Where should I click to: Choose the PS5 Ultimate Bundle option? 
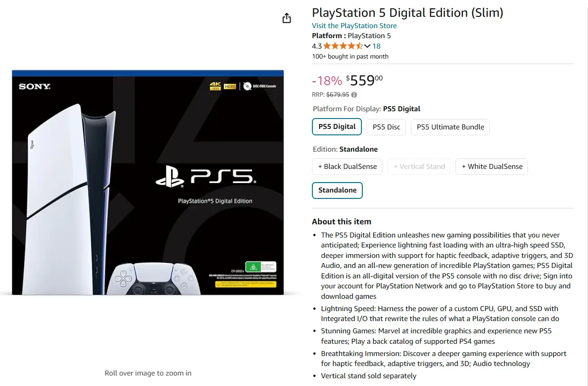click(450, 127)
